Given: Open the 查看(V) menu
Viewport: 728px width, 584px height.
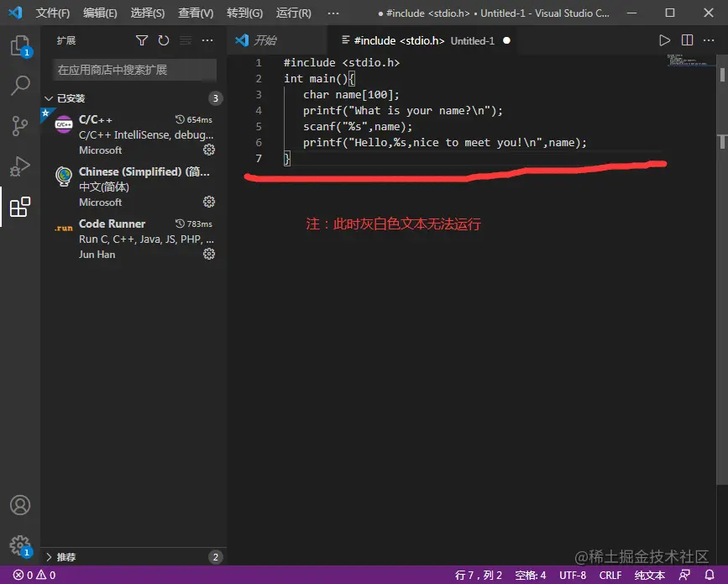Looking at the screenshot, I should tap(196, 13).
